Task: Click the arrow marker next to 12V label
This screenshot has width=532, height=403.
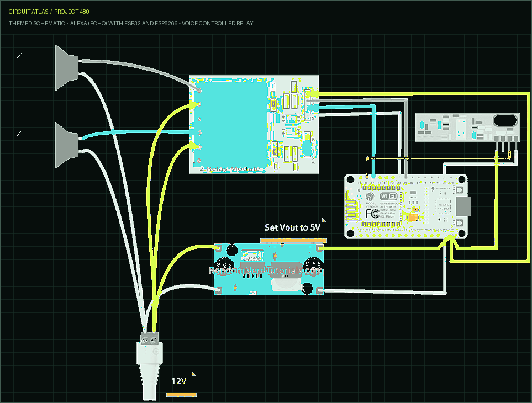Action: pyautogui.click(x=194, y=374)
